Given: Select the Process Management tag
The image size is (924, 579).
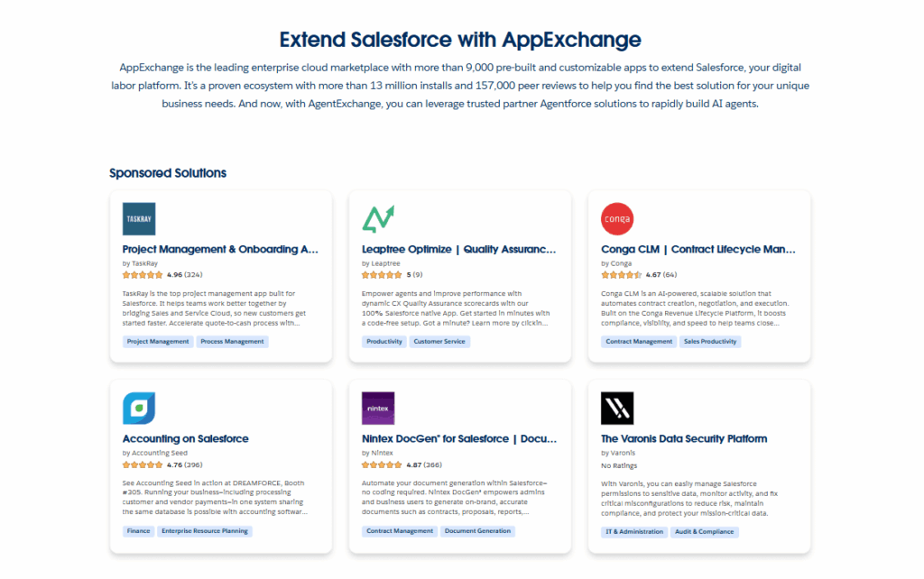Looking at the screenshot, I should pos(233,342).
